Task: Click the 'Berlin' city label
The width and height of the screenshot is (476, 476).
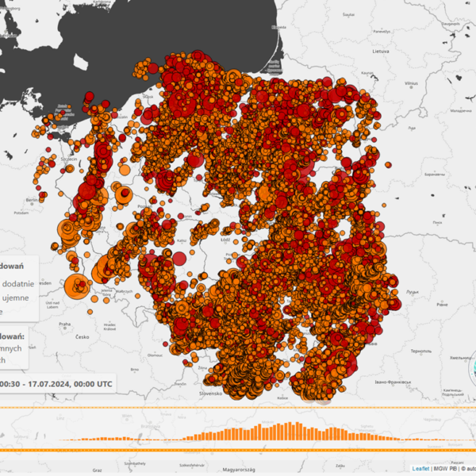Action: [32, 200]
